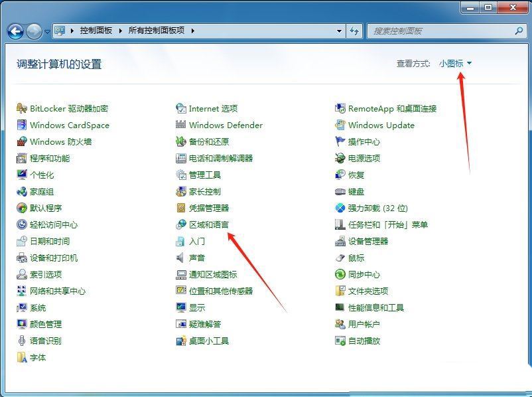Open the 电源选项 icon

340,158
